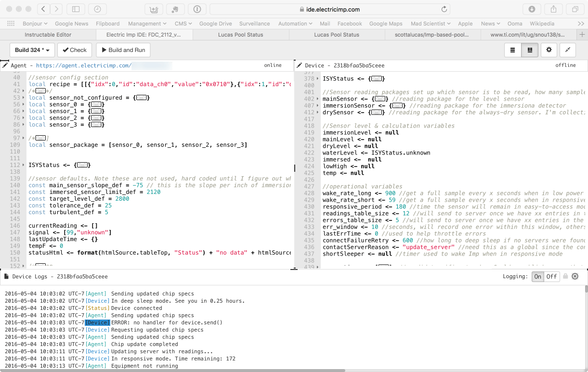Open Facebook bookmark
The height and width of the screenshot is (372, 588).
click(x=350, y=24)
